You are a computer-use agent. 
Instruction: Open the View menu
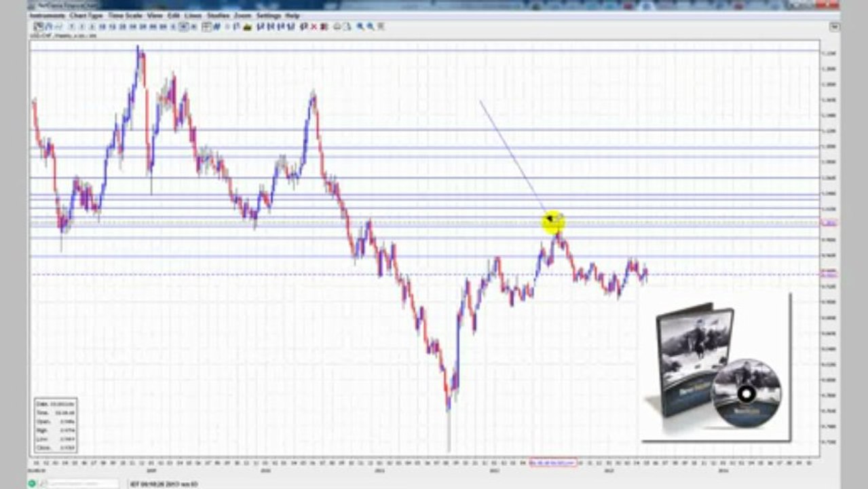click(x=155, y=15)
